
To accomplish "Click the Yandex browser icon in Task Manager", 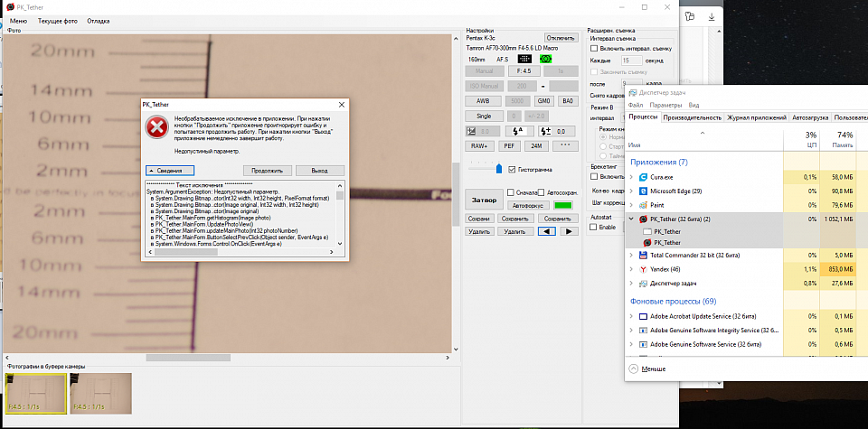I will 643,269.
